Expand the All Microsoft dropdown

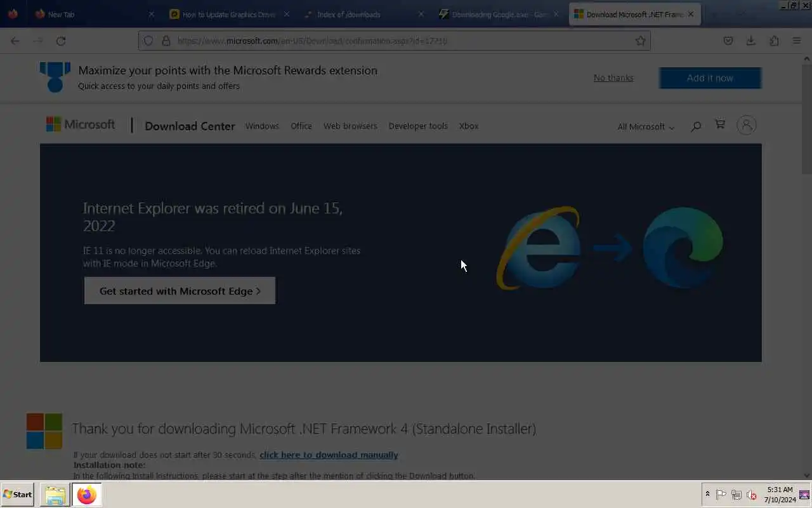pos(646,126)
